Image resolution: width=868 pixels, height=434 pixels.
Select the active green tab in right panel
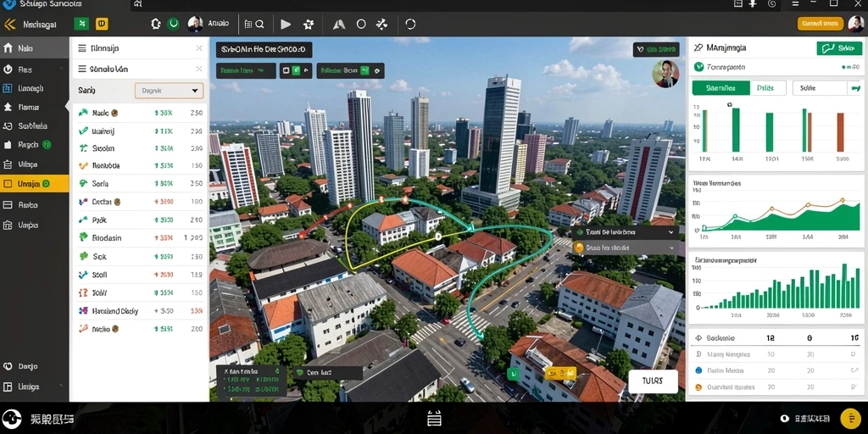click(x=721, y=87)
